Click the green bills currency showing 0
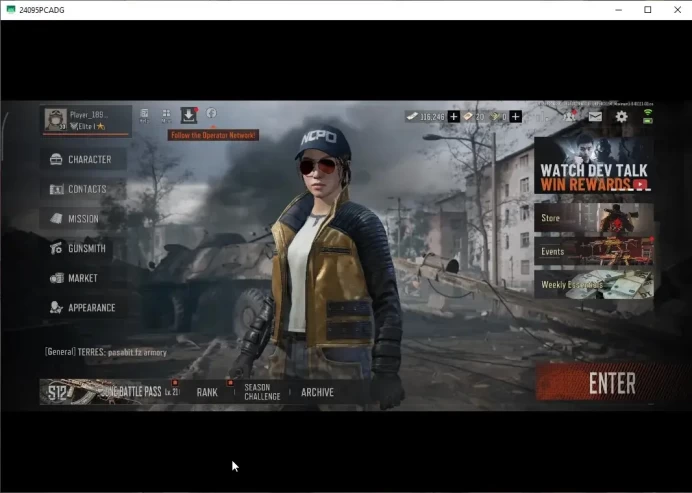 pyautogui.click(x=495, y=117)
